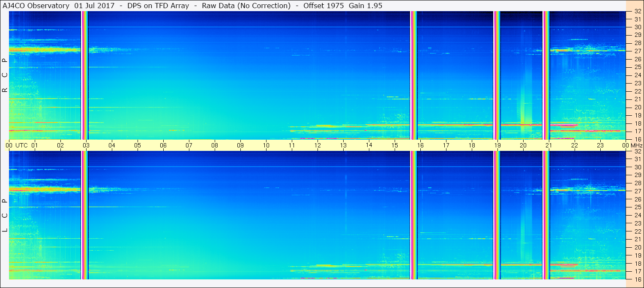Click the '10' hour label on the time axis
The image size is (644, 288).
(x=266, y=145)
